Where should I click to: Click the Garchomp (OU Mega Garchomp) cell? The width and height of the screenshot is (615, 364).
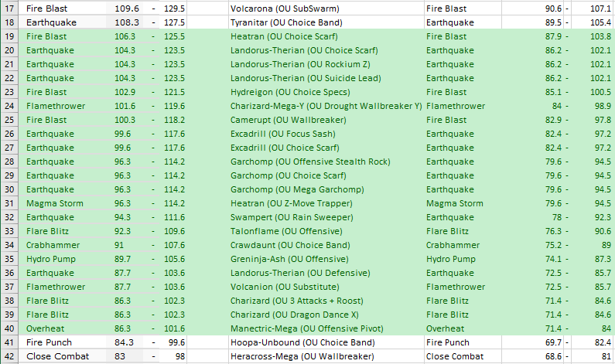pos(325,189)
